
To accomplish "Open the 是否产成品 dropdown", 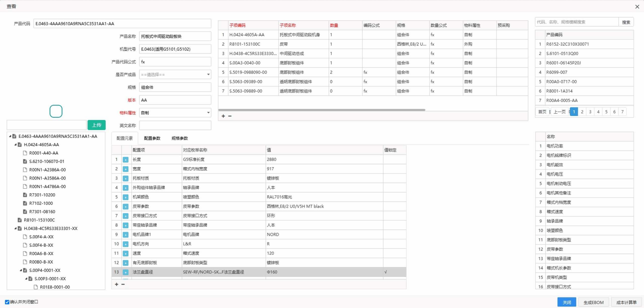I will tap(208, 75).
